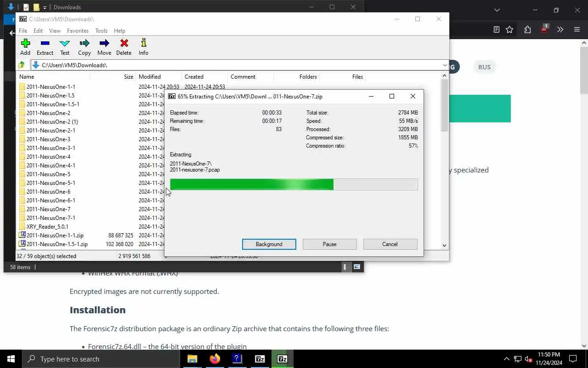Image resolution: width=588 pixels, height=368 pixels.
Task: Switch Explorer to details view icon
Action: coord(346,267)
